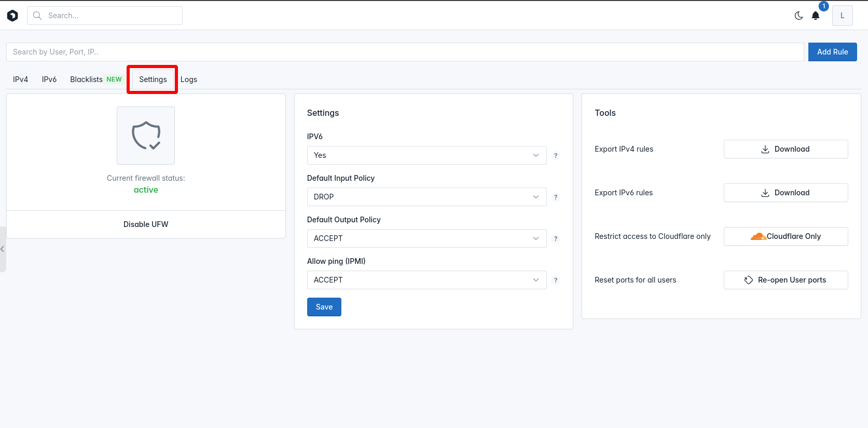Open Allow ping (IPMI) dropdown
Screen dimensions: 868x428
coord(426,280)
